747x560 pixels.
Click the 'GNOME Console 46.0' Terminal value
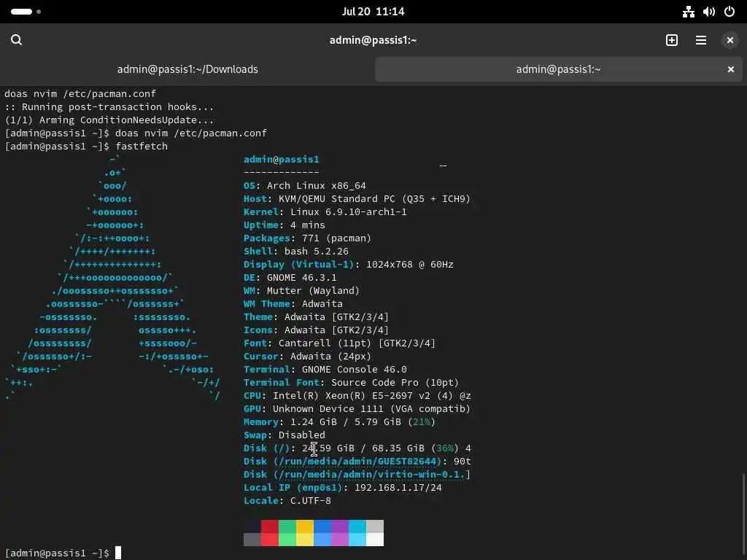tap(355, 370)
